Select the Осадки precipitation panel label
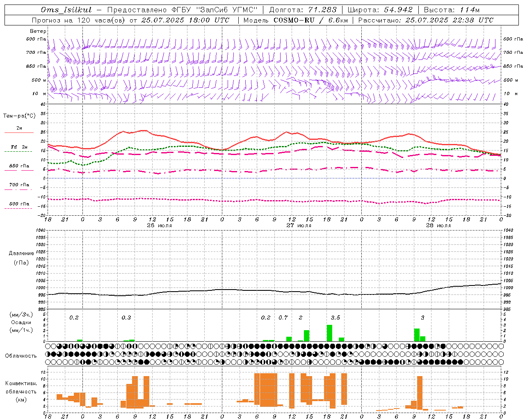The width and height of the screenshot is (525, 420). [x=21, y=322]
